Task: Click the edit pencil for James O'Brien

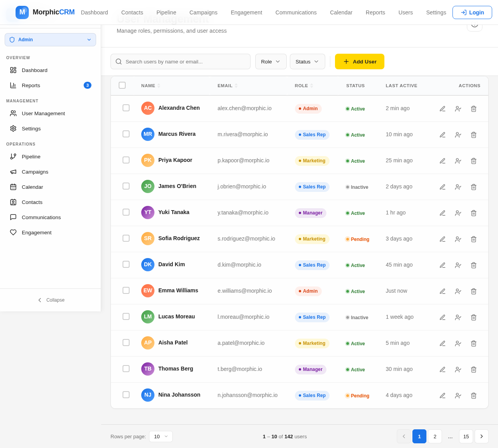Action: (442, 187)
